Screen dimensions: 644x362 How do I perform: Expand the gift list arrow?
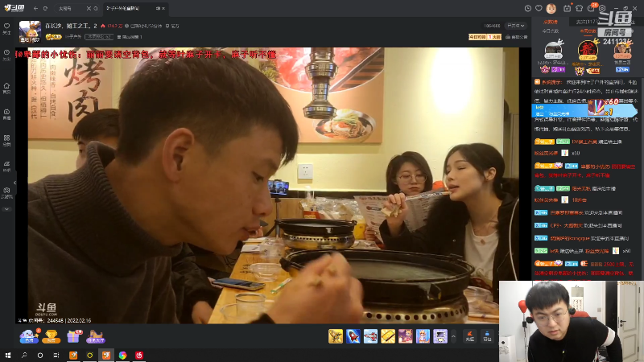453,336
